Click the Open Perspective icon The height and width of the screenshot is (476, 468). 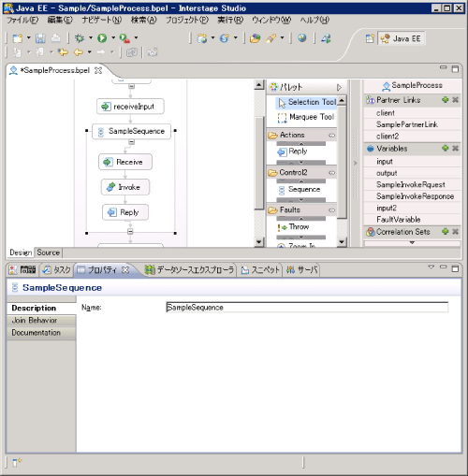370,38
